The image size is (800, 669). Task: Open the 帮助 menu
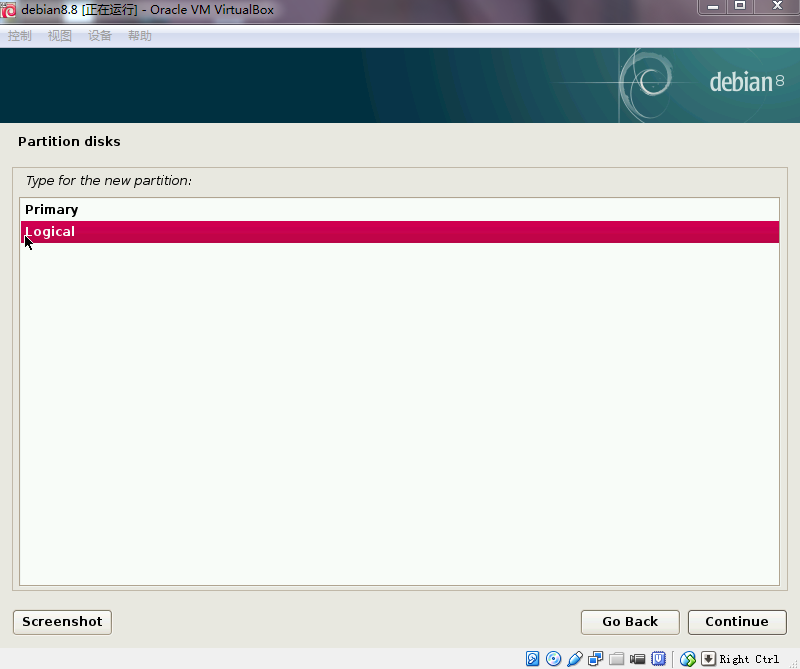[140, 36]
